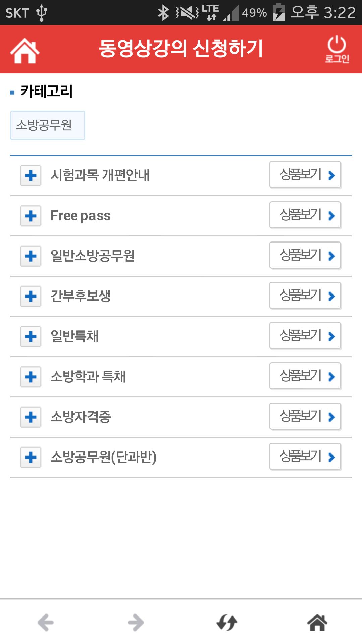Tap 상품보기 next to 간부후보생

(x=305, y=296)
